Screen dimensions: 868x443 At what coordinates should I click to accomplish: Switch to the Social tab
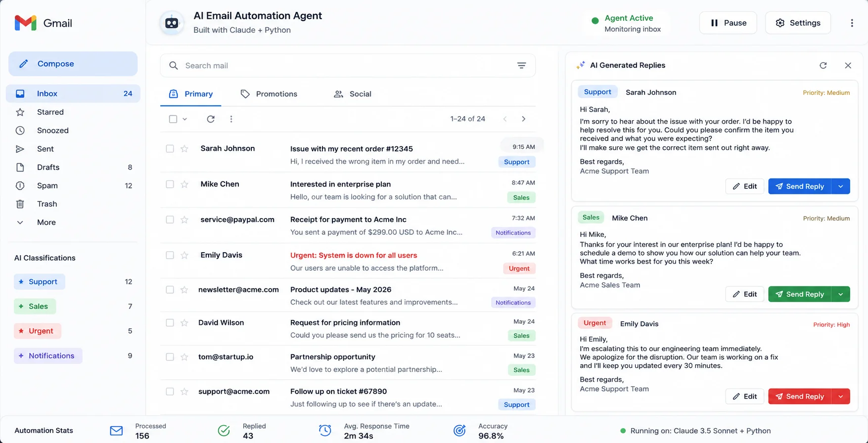coord(353,94)
